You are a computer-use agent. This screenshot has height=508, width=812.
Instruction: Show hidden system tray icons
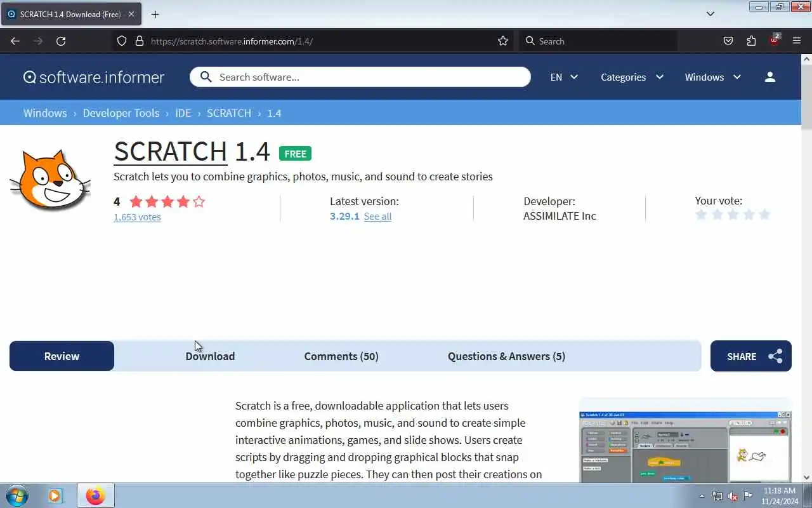click(702, 496)
